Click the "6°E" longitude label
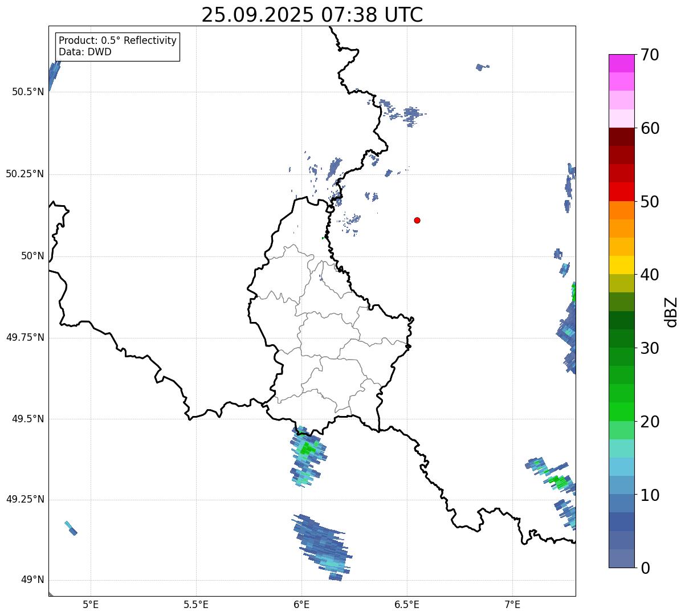Image resolution: width=685 pixels, height=616 pixels. tap(301, 605)
